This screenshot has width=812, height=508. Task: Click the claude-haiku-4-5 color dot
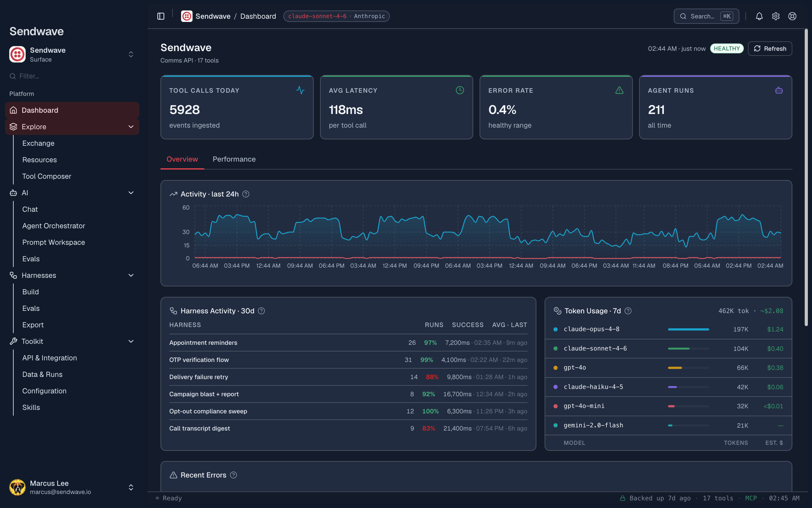[556, 387]
